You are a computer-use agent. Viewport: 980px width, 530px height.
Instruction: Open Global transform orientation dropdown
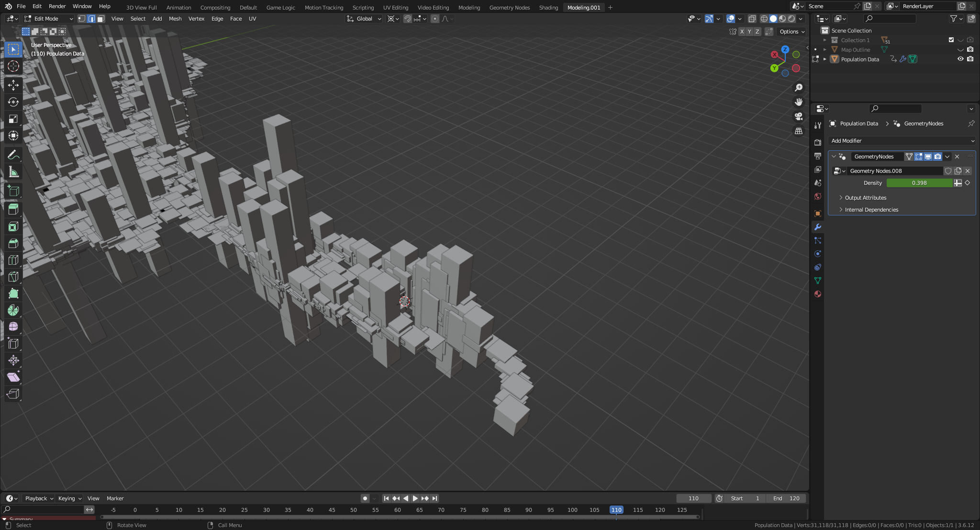tap(364, 19)
